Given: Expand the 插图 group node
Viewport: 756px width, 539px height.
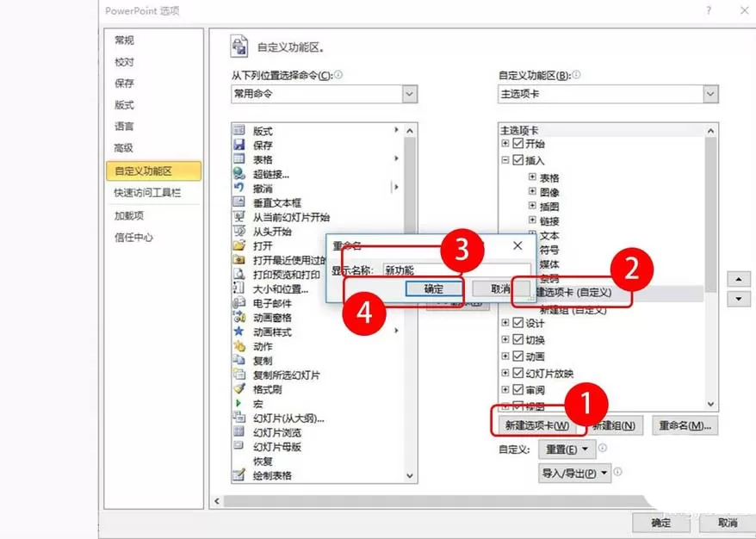Looking at the screenshot, I should pyautogui.click(x=532, y=206).
